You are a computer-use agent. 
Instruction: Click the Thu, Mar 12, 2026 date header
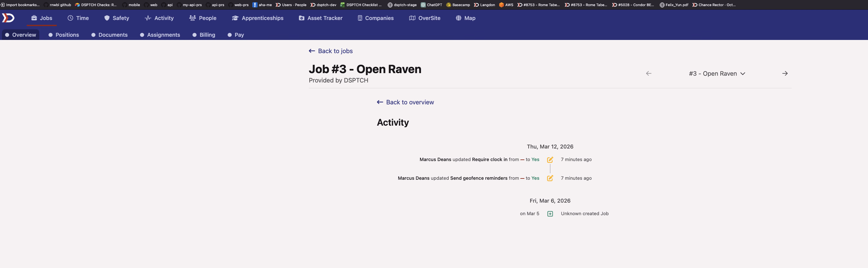click(550, 147)
